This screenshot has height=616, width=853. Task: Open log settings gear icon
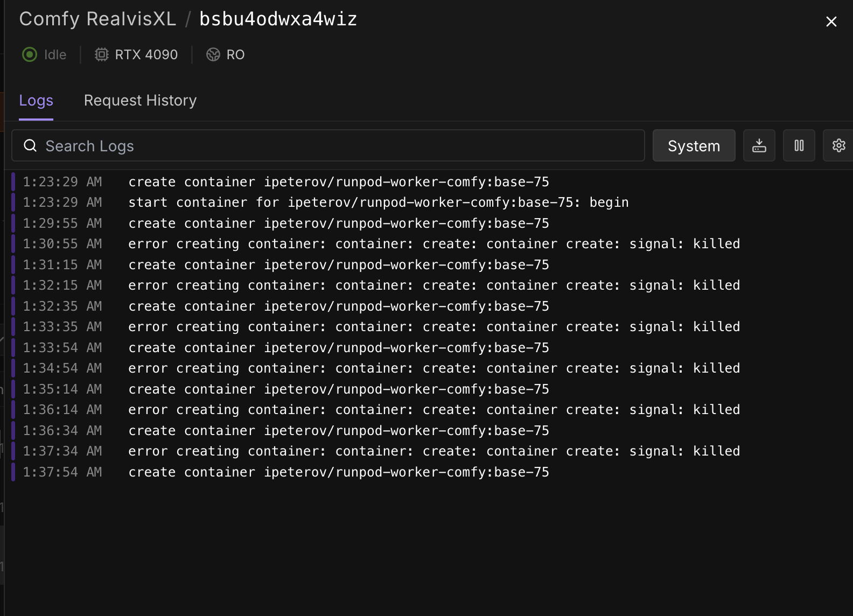pos(838,145)
